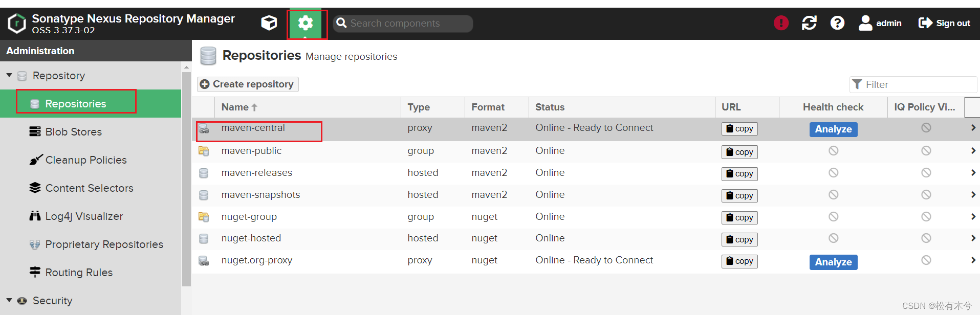
Task: Click Create repository button
Action: [248, 84]
